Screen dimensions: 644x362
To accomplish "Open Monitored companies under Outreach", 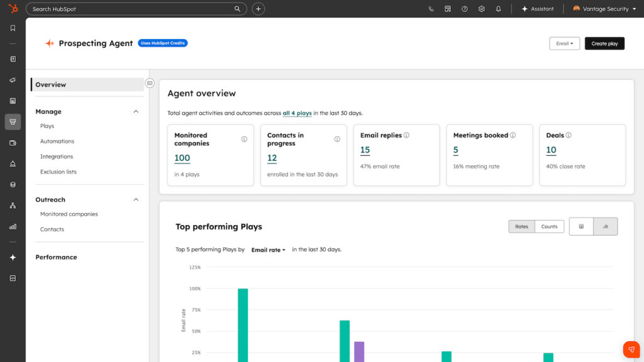I will coord(69,214).
